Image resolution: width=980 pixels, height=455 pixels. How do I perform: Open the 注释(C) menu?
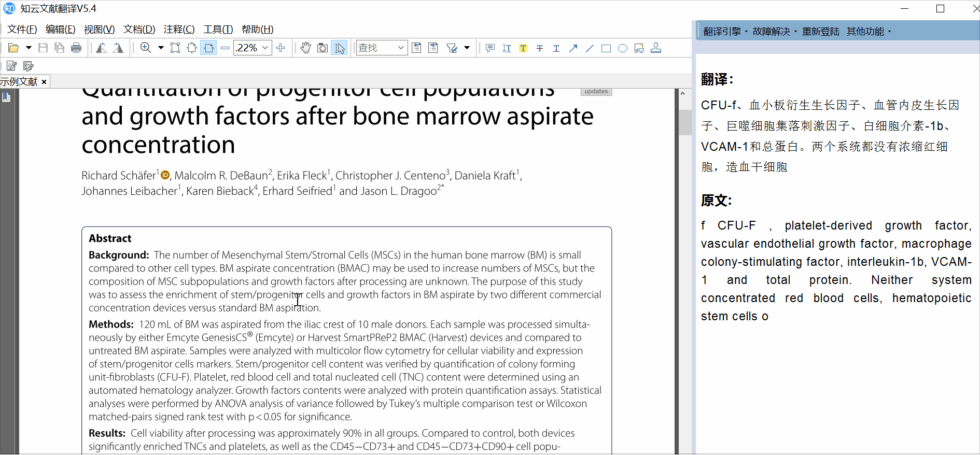tap(179, 30)
